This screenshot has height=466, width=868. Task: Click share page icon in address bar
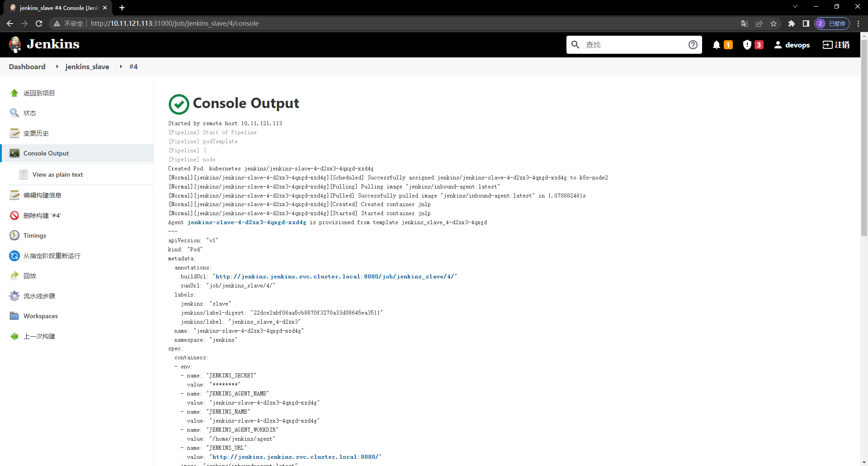[759, 24]
